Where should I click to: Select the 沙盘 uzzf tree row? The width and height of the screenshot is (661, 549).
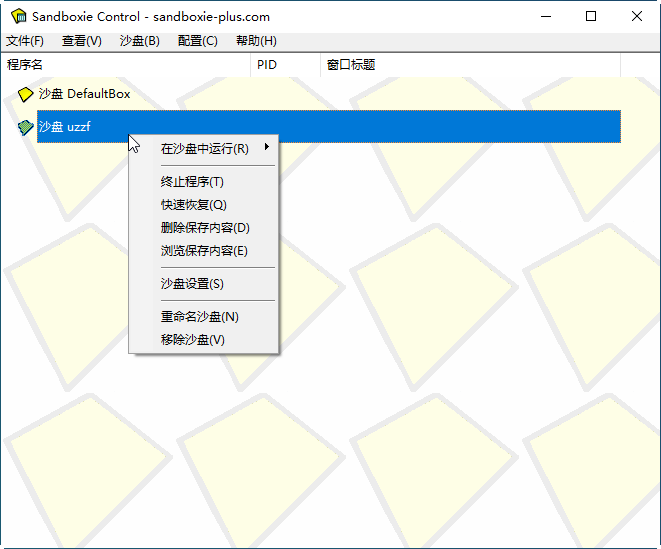329,126
